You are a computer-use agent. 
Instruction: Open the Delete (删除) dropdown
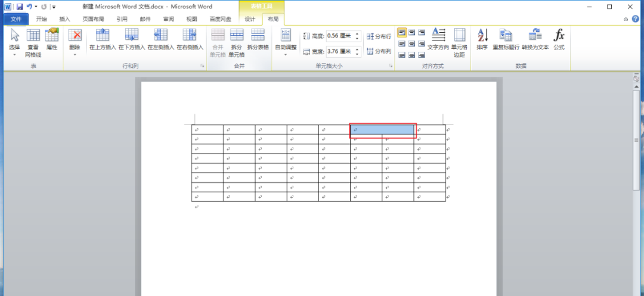(75, 43)
